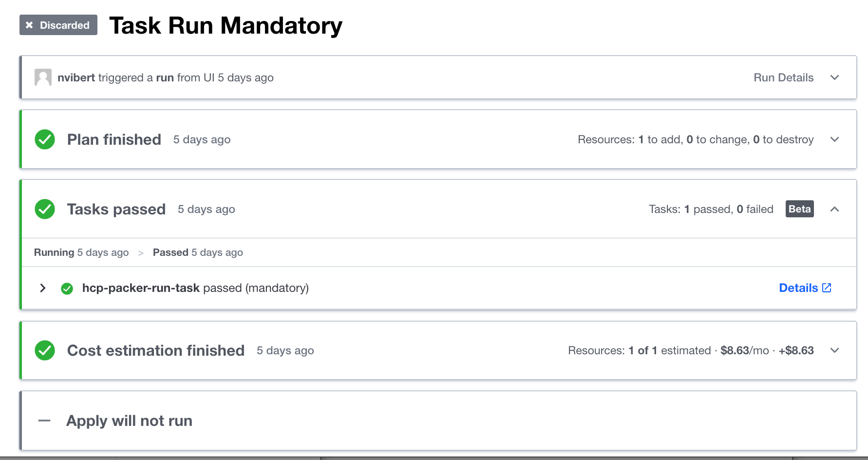Click the nvibert user avatar icon
The height and width of the screenshot is (460, 868).
pyautogui.click(x=43, y=77)
